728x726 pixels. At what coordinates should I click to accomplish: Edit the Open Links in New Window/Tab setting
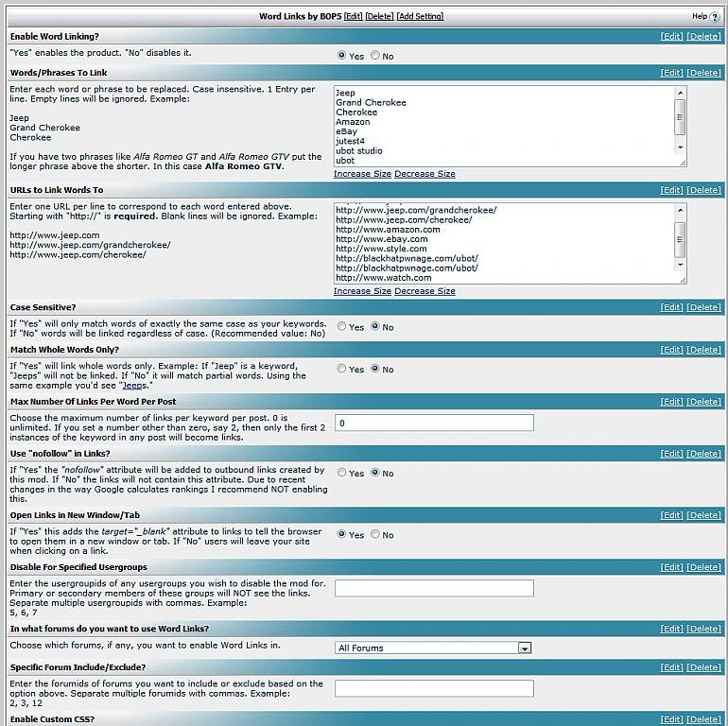671,515
